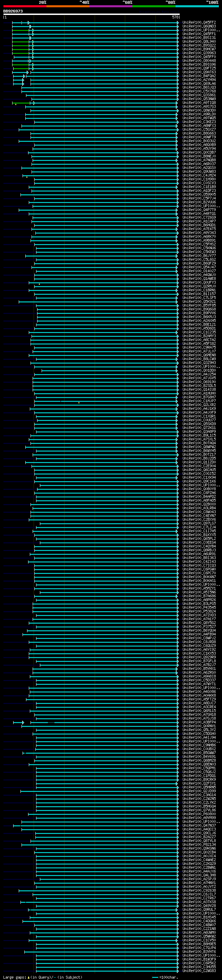Open hit UniRef100_B0D3U2
The width and height of the screenshot is (222, 980).
[x=199, y=141]
